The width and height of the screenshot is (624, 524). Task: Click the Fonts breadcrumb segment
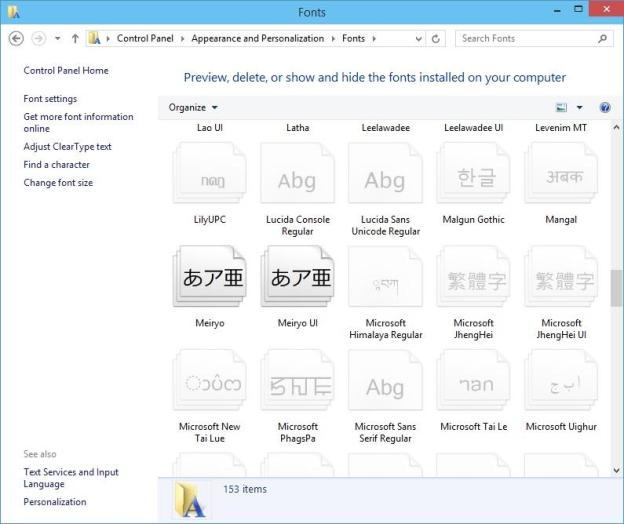tap(353, 39)
